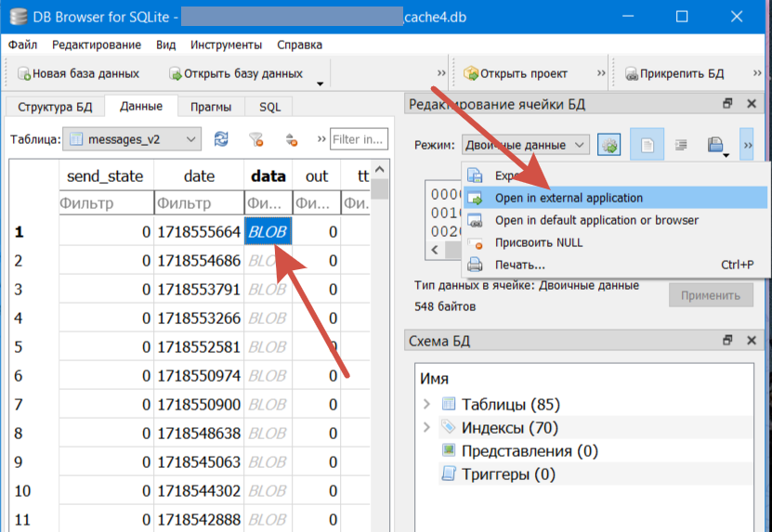Click the out column header
The height and width of the screenshot is (532, 772).
[317, 176]
